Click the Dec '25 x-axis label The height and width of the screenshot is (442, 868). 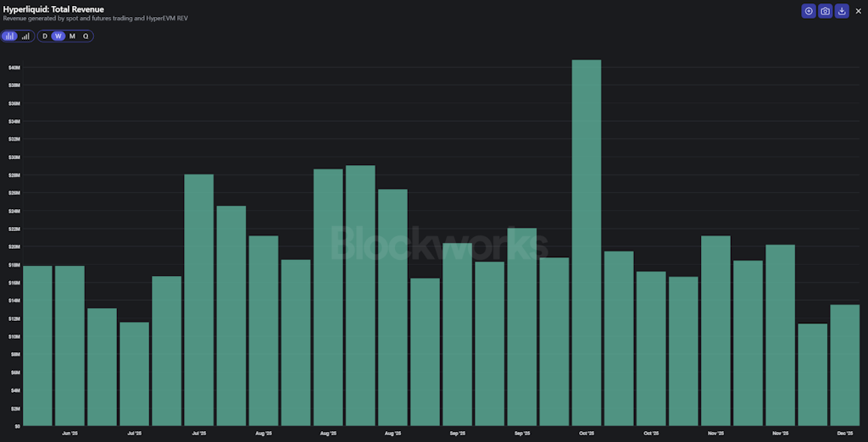pyautogui.click(x=844, y=434)
